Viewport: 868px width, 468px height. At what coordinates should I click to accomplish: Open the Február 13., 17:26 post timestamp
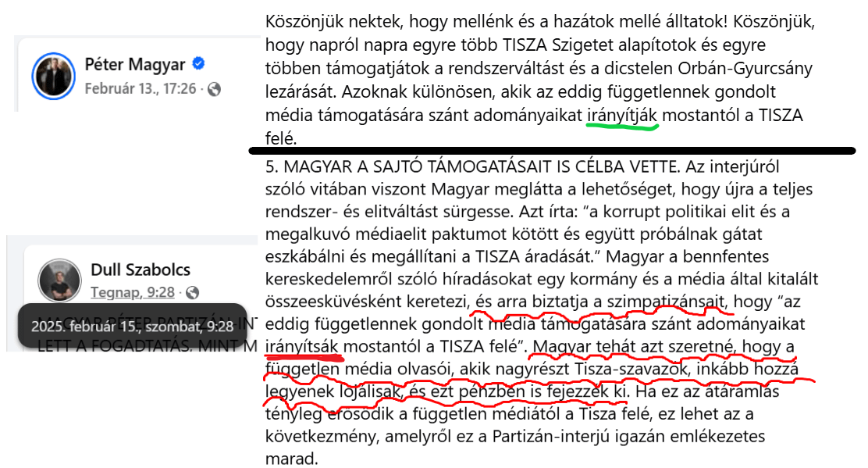(x=140, y=88)
